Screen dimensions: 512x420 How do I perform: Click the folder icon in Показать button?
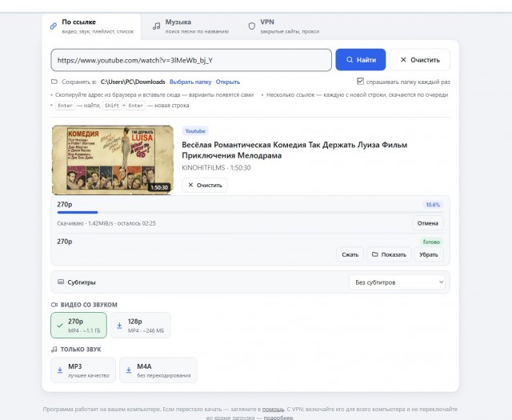(375, 254)
